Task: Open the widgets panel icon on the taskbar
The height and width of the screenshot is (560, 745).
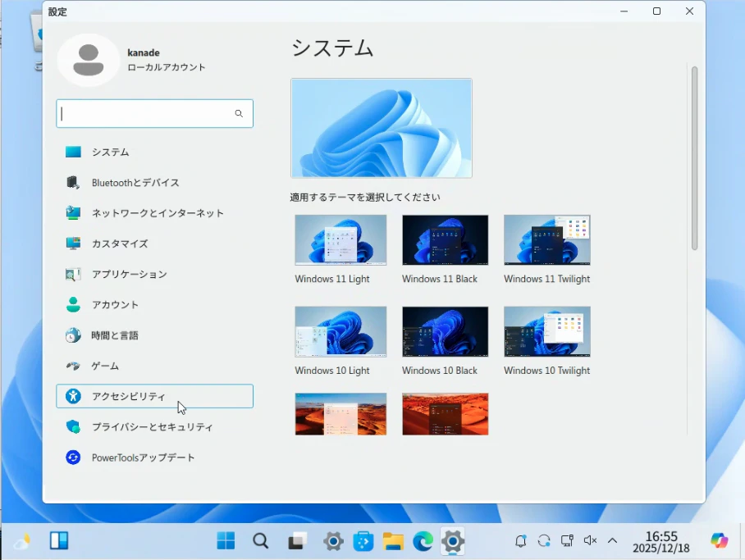Action: (59, 540)
